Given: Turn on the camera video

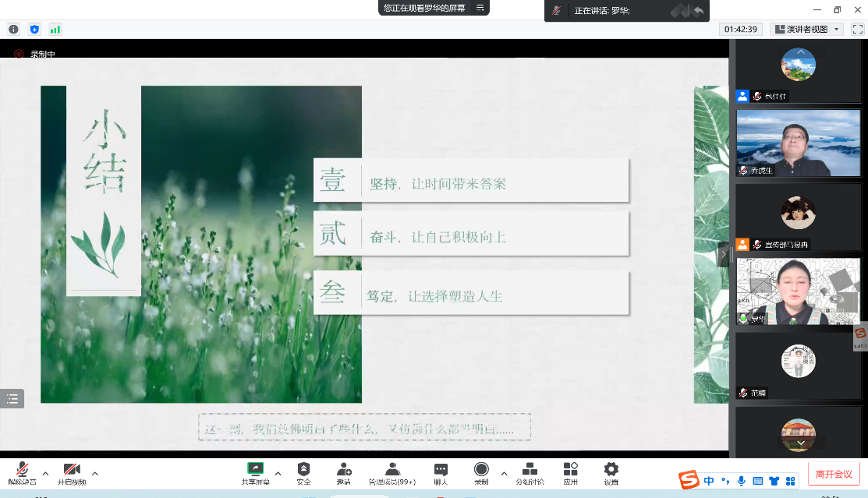Looking at the screenshot, I should coord(72,470).
